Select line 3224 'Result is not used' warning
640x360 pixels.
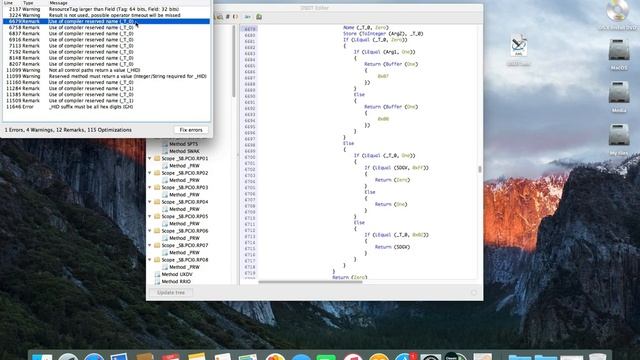(106, 15)
